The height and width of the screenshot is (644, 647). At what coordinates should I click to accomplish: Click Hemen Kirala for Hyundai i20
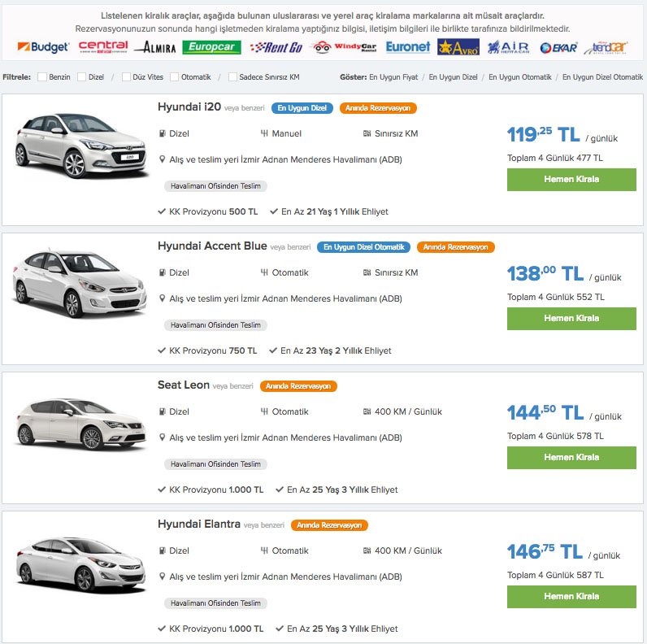[x=571, y=180]
